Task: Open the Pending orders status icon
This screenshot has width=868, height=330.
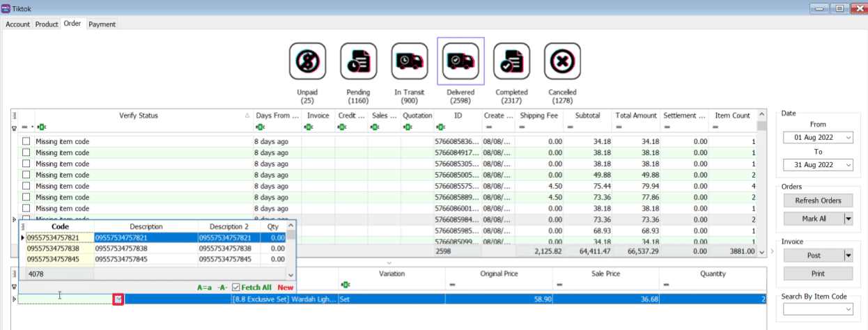Action: [x=358, y=61]
